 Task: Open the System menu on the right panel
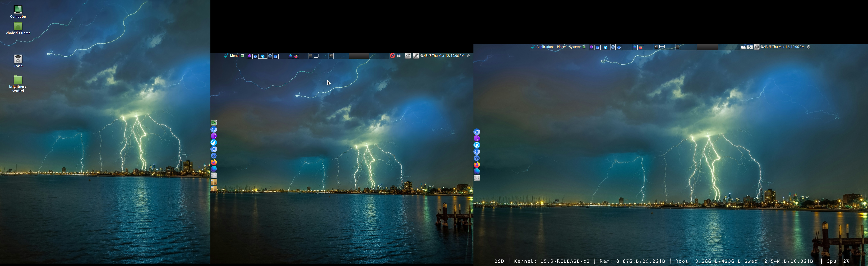574,47
